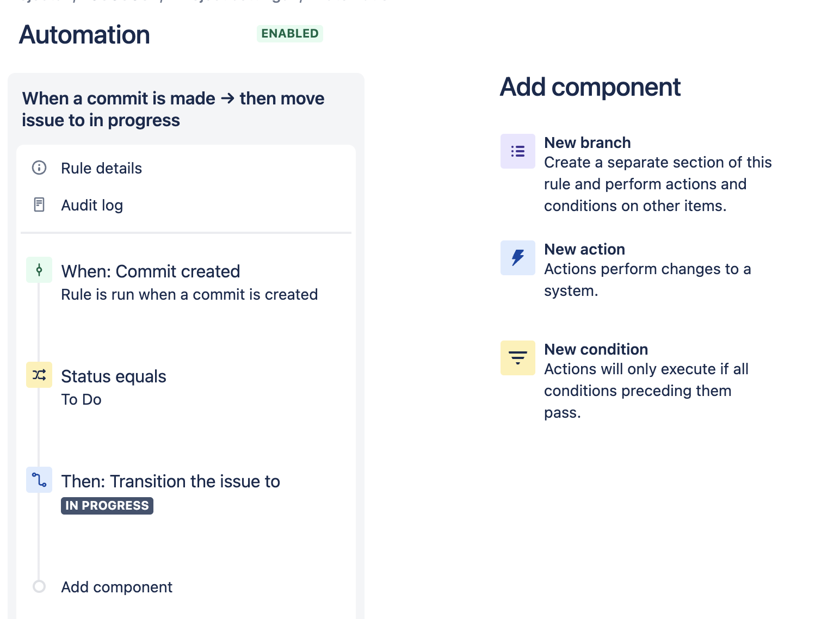Open Rule details

click(101, 168)
